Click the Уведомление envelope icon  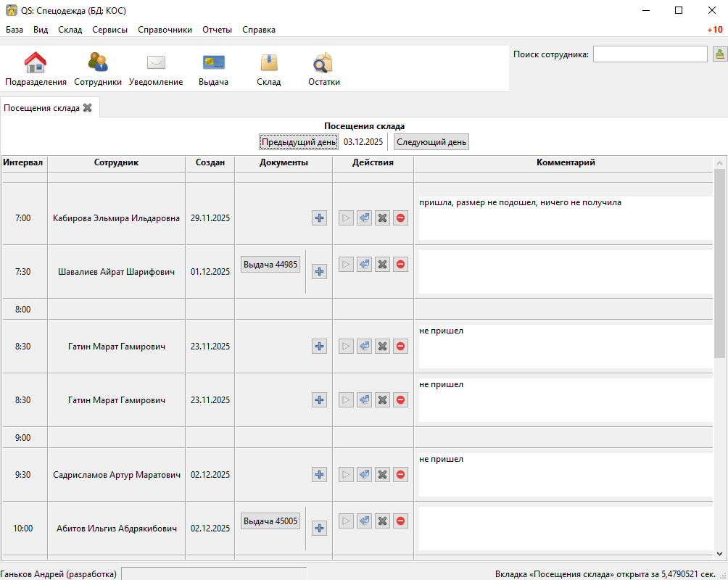[x=156, y=64]
